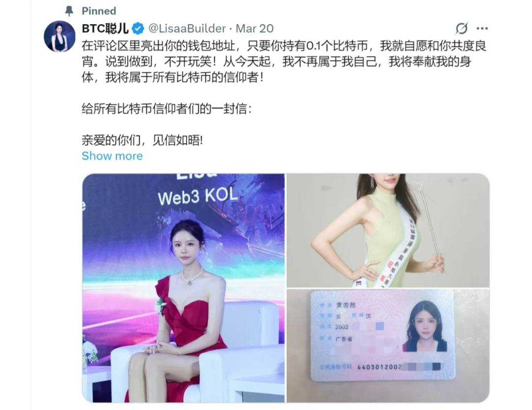The width and height of the screenshot is (532, 410).
Task: Click the portrait on the ID card image
Action: pos(425,326)
